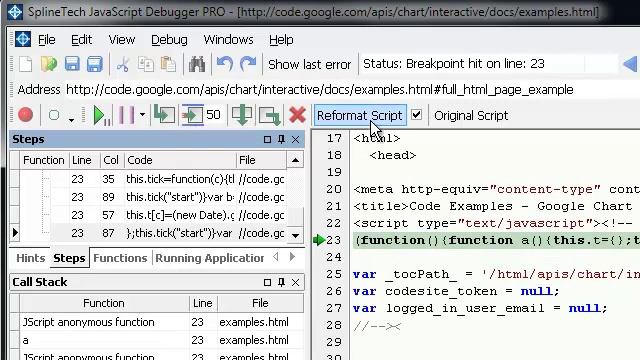Cut selection with the scissors icon
The width and height of the screenshot is (640, 360).
click(x=122, y=64)
